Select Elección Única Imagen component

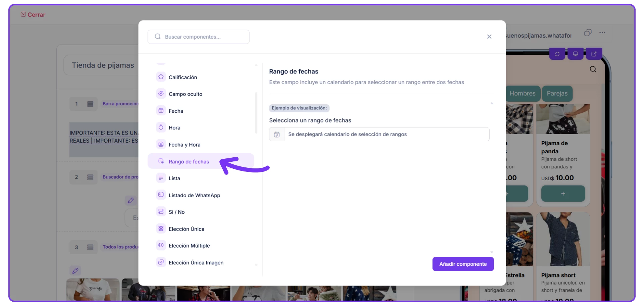(x=196, y=263)
